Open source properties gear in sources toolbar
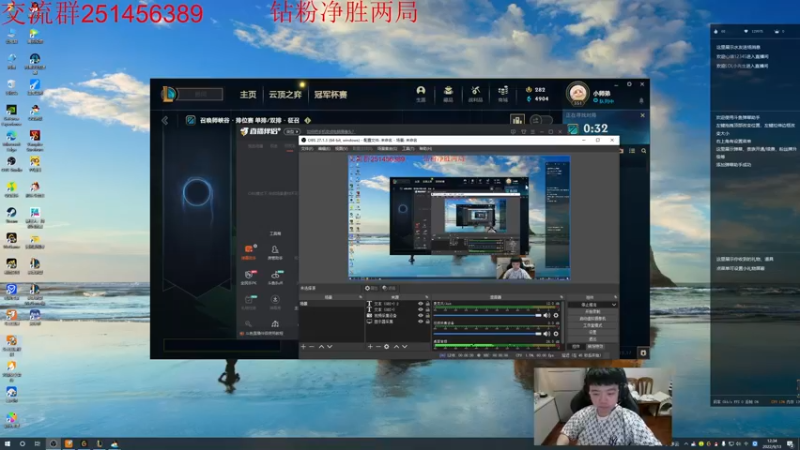This screenshot has height=450, width=800. (x=386, y=346)
